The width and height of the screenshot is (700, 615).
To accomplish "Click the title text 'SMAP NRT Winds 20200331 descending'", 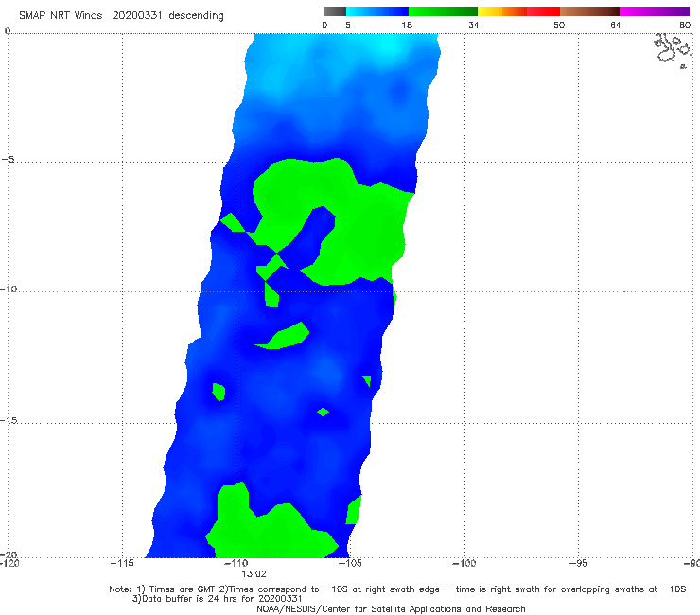I will 121,15.
